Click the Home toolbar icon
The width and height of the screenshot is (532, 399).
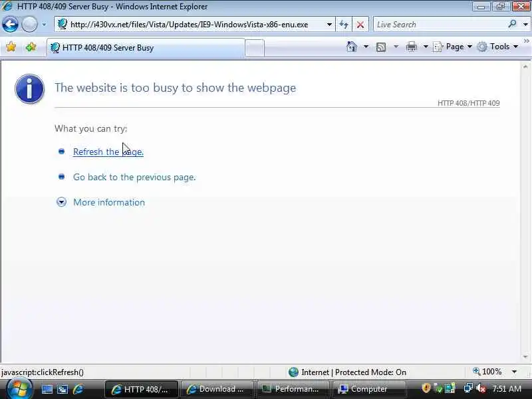click(352, 47)
